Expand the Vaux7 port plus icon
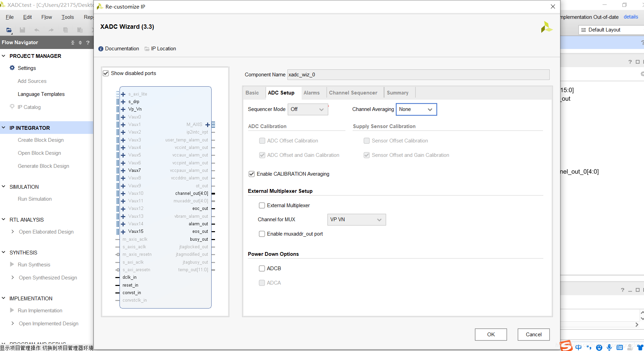The image size is (644, 351). pyautogui.click(x=123, y=171)
